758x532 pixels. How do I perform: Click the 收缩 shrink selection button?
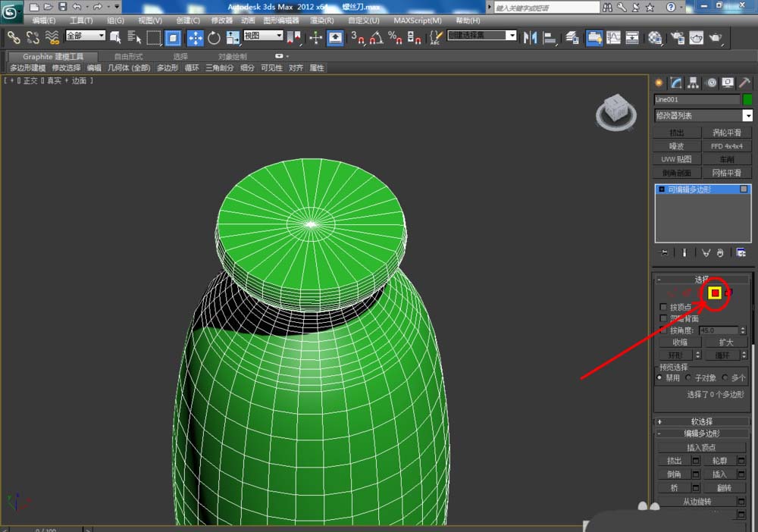pos(679,342)
